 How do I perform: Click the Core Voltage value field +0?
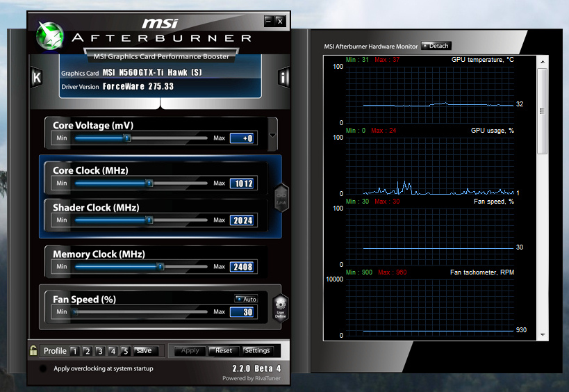coord(243,138)
